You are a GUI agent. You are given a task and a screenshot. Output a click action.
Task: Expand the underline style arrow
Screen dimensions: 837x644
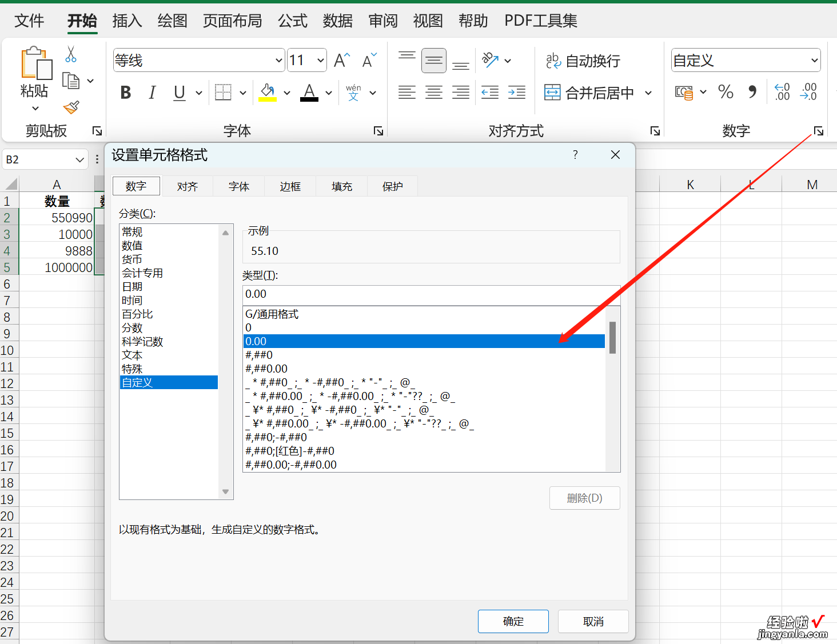pyautogui.click(x=199, y=93)
